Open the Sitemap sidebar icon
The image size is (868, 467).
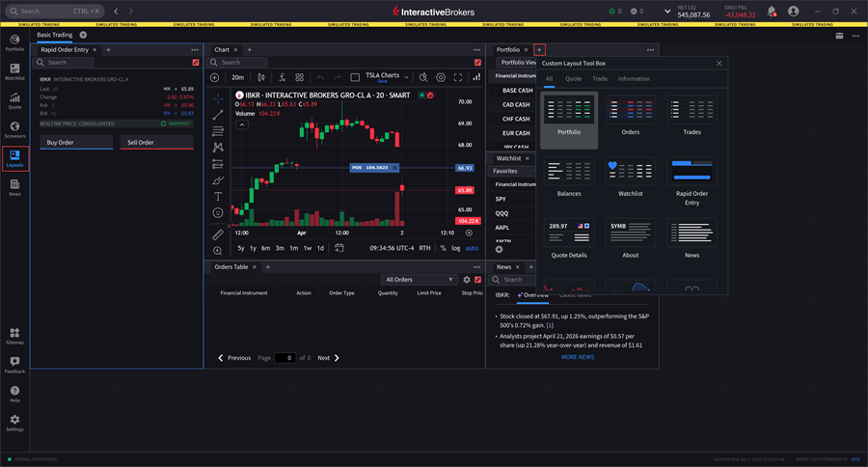(x=14, y=335)
